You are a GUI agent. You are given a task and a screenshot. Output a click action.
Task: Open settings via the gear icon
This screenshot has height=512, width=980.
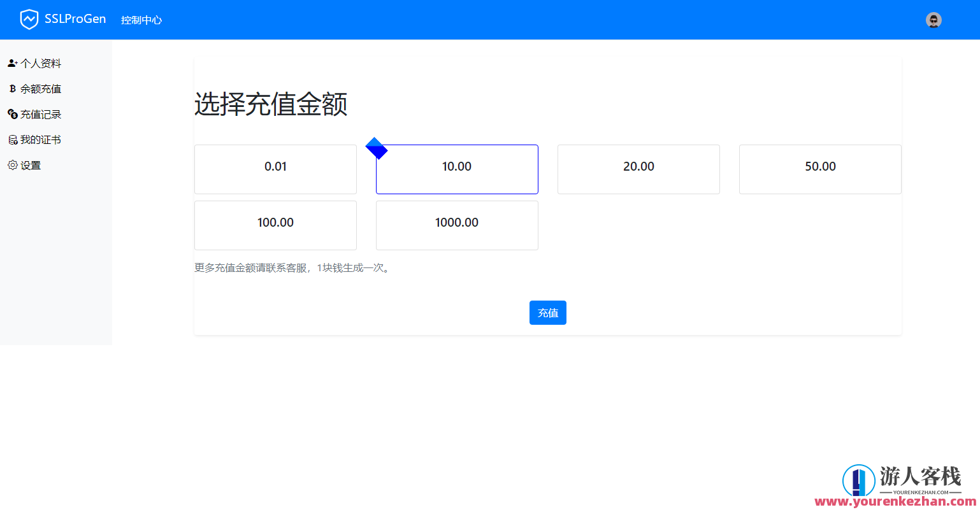click(12, 164)
